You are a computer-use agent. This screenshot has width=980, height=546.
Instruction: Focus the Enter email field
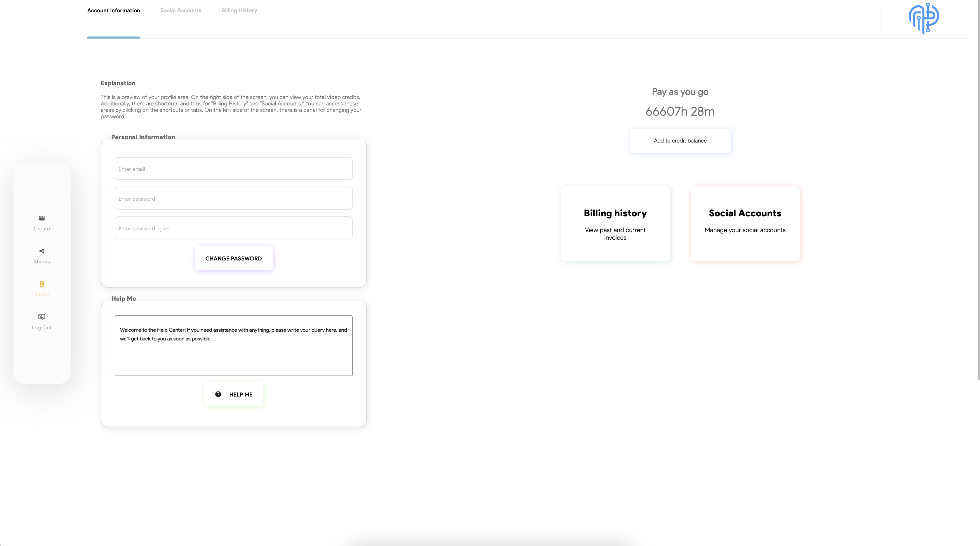pyautogui.click(x=234, y=168)
